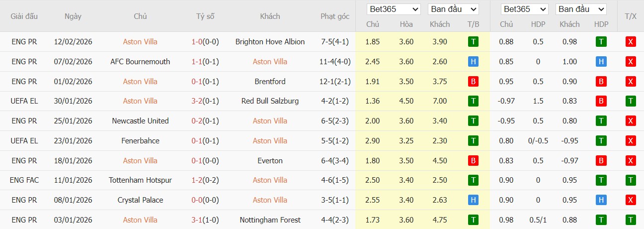Click green T/X badge in Red Bull Salzburg row
644x229 pixels.
(631, 101)
